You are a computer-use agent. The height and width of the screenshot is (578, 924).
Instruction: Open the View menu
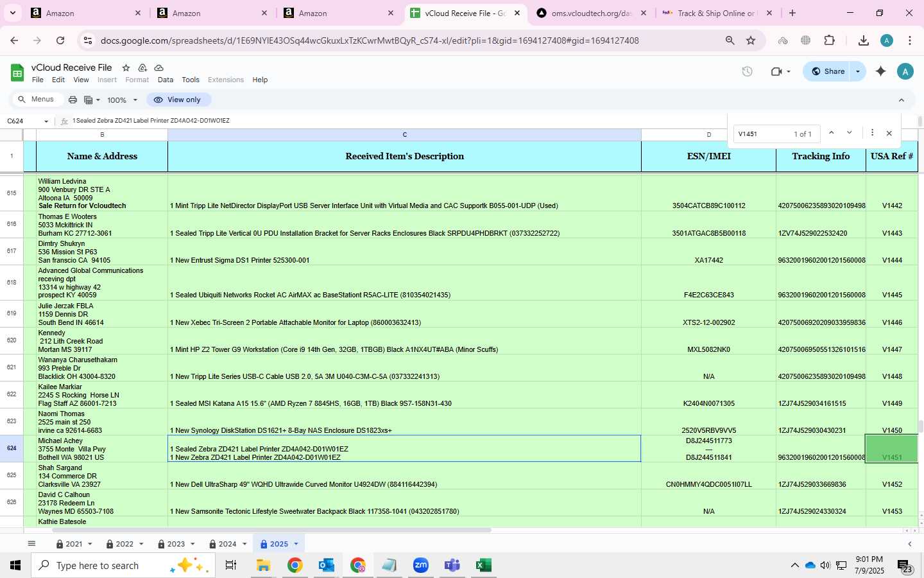pos(81,80)
